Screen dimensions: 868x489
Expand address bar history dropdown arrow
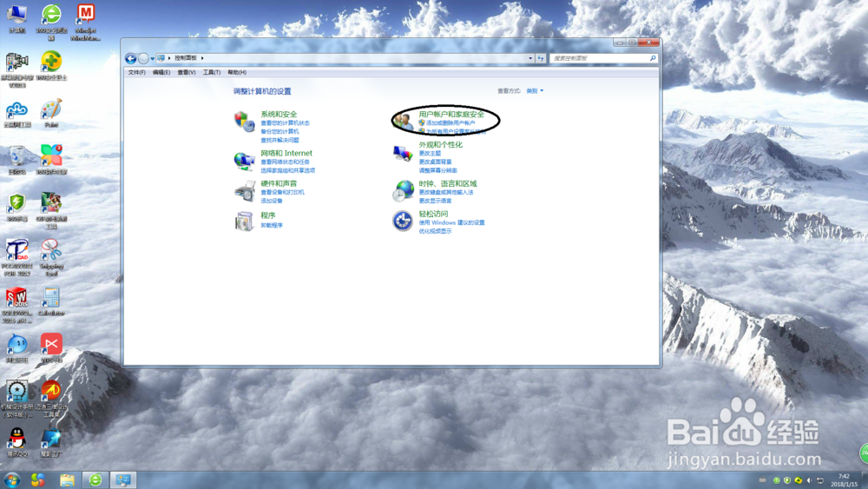click(530, 58)
